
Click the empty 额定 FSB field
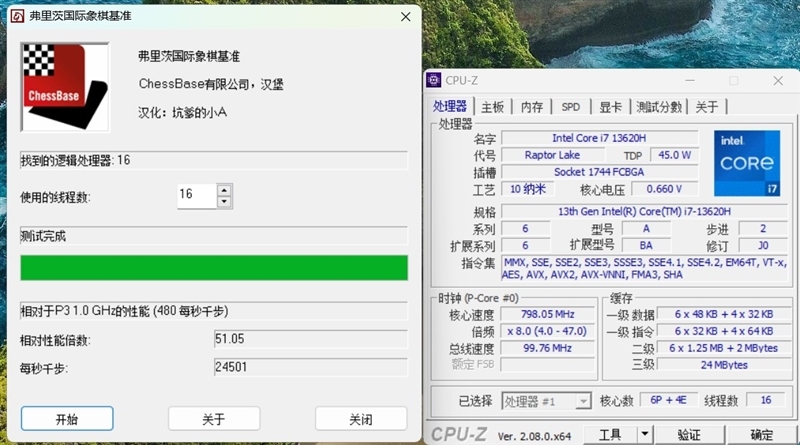(x=547, y=365)
